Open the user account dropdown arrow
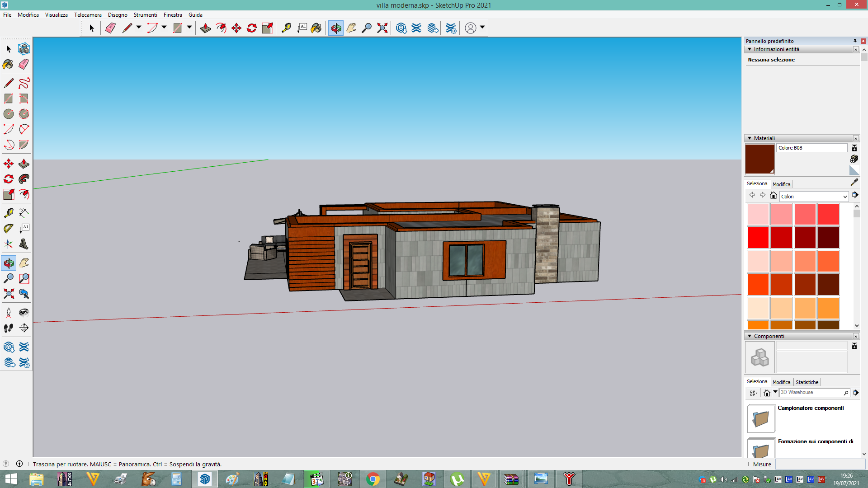The image size is (868, 488). click(482, 28)
